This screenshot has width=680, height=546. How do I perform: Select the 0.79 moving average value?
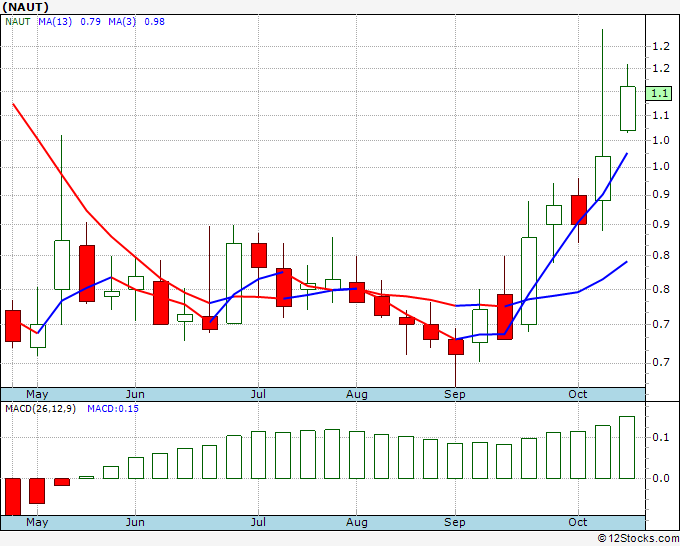click(x=90, y=22)
